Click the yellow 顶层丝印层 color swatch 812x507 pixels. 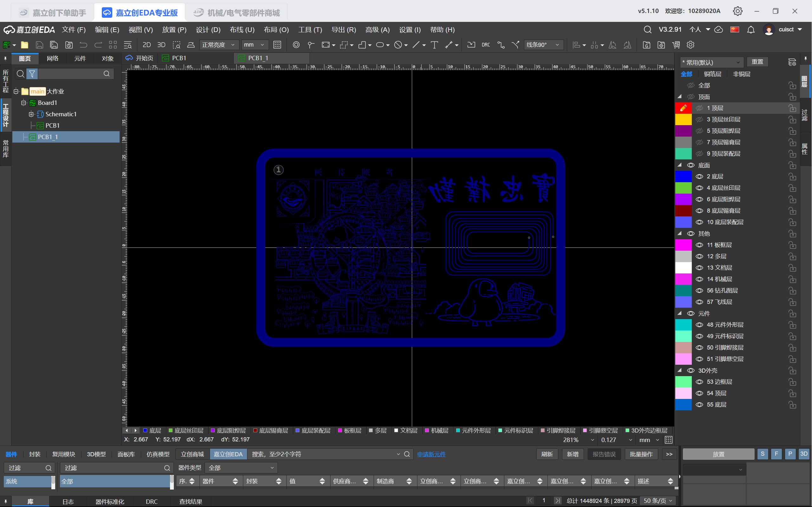(683, 119)
